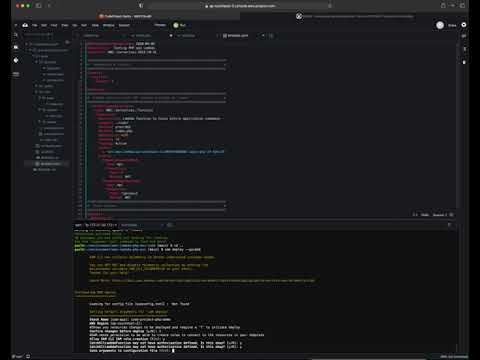The image size is (480, 360).
Task: Open the Support menu
Action: (x=124, y=25)
